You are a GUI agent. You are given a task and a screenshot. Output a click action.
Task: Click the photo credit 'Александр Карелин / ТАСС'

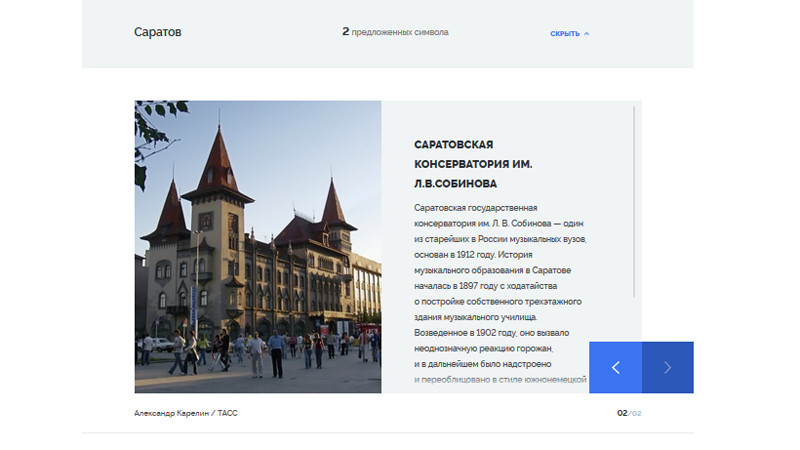coord(186,413)
